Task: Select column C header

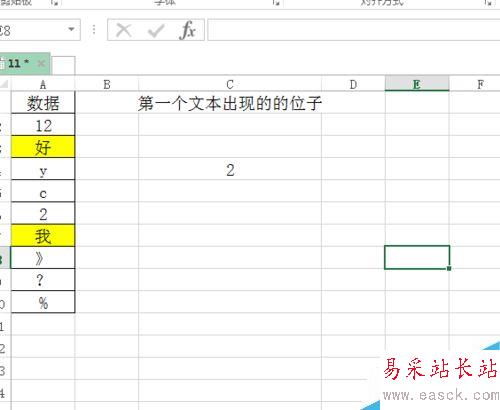Action: [230, 84]
